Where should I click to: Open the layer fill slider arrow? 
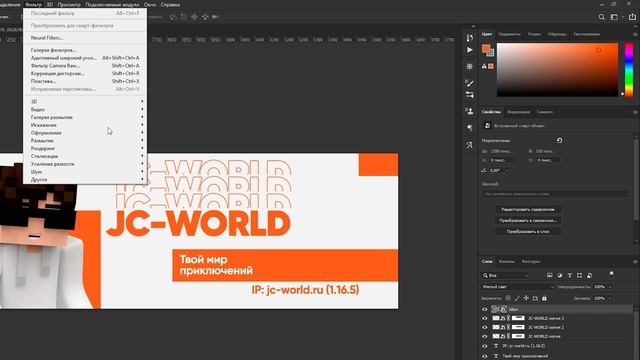click(x=610, y=298)
